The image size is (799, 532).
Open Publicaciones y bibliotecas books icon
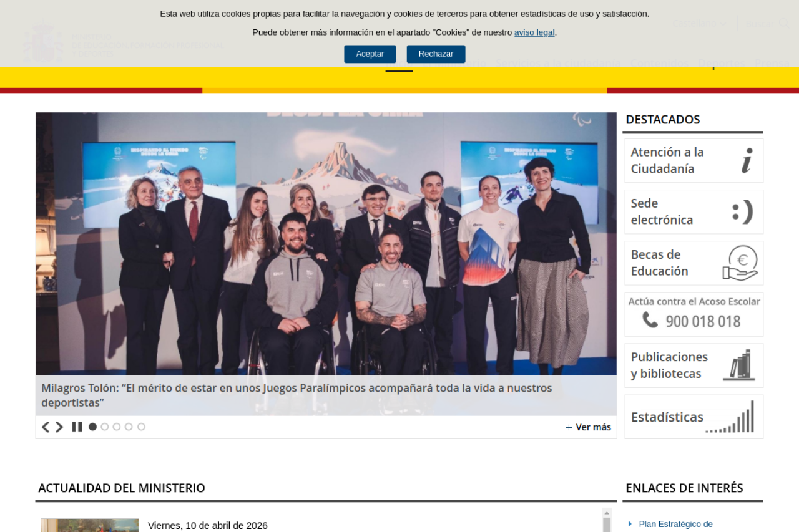pyautogui.click(x=740, y=365)
